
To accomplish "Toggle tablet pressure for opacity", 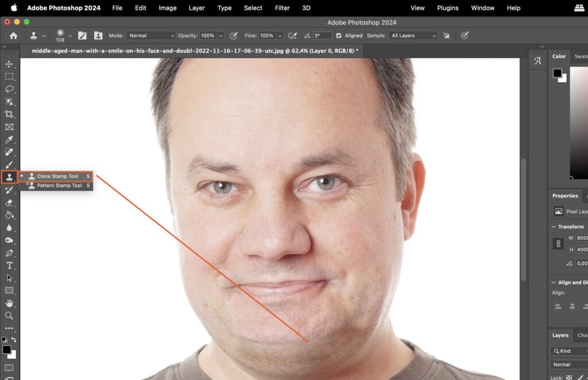I will (234, 36).
